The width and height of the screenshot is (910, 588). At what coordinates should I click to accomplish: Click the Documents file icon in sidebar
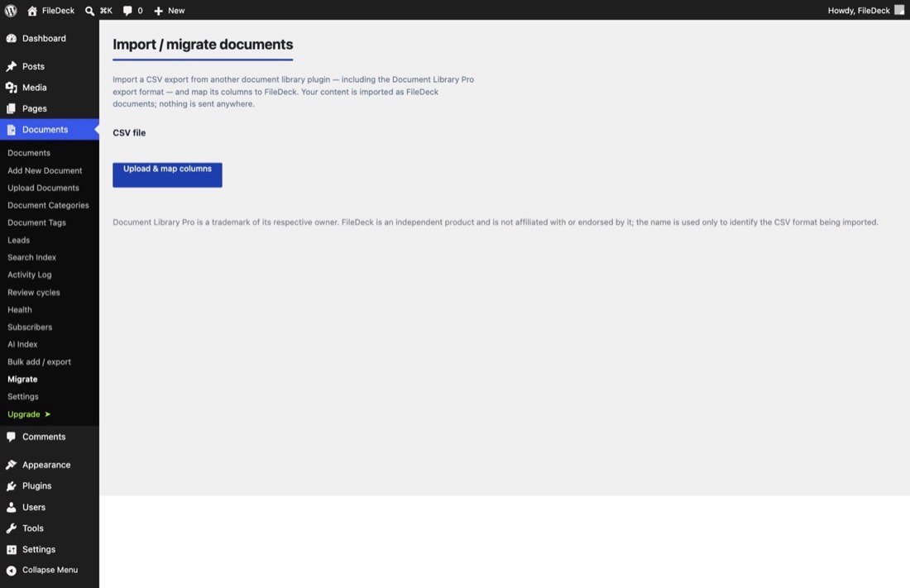tap(11, 130)
